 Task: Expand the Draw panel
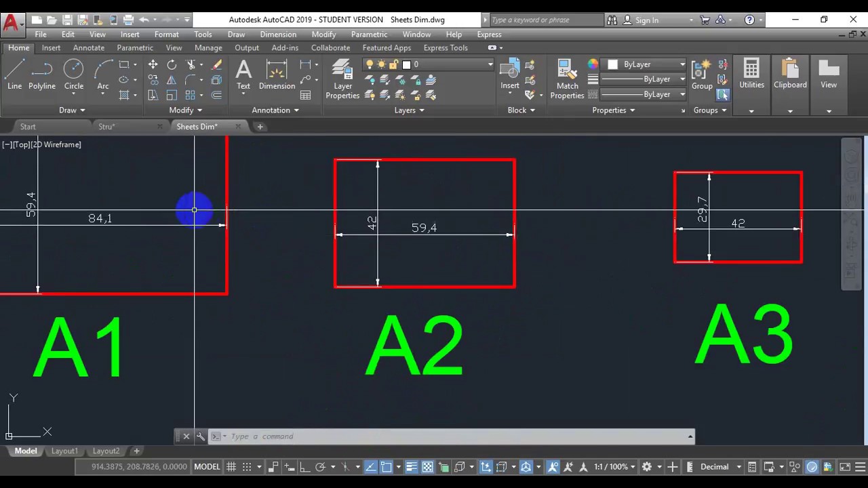tap(72, 110)
